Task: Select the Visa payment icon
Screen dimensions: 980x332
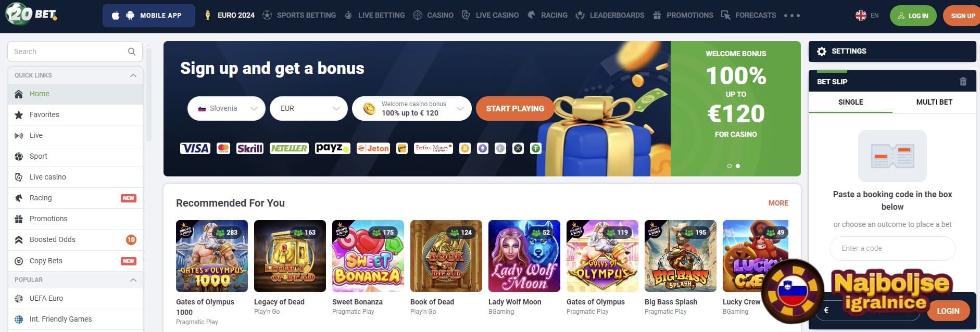Action: (195, 148)
